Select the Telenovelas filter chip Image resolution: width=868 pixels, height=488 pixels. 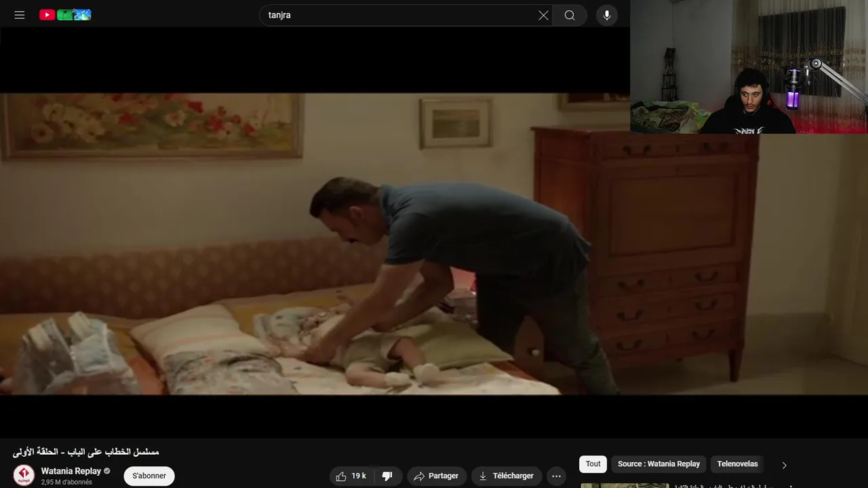(x=737, y=464)
